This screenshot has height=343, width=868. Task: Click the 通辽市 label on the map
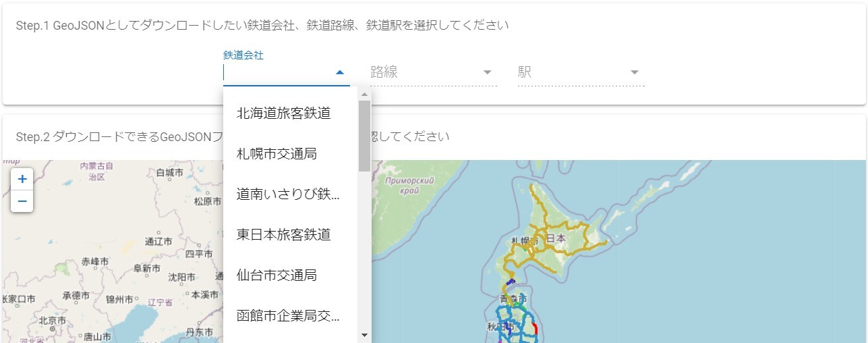pos(158,242)
